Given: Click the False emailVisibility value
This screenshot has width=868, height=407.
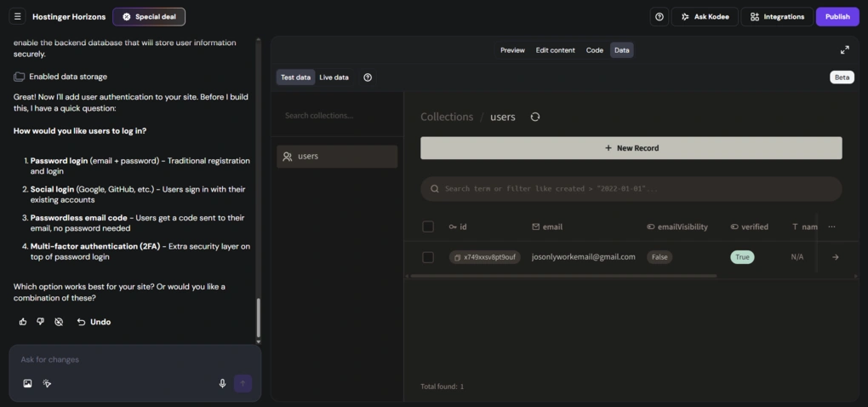Looking at the screenshot, I should coord(660,257).
